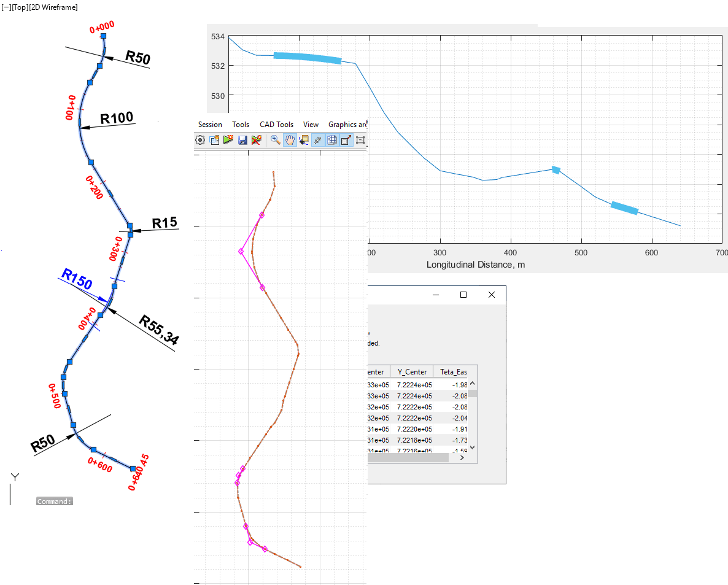Click table vertical scrollbar down arrow

(x=472, y=448)
